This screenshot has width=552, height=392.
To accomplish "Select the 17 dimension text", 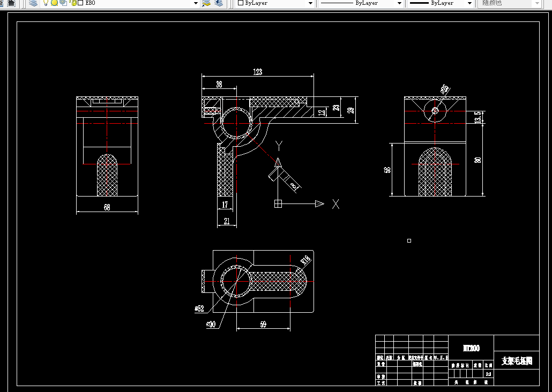I will [x=225, y=205].
